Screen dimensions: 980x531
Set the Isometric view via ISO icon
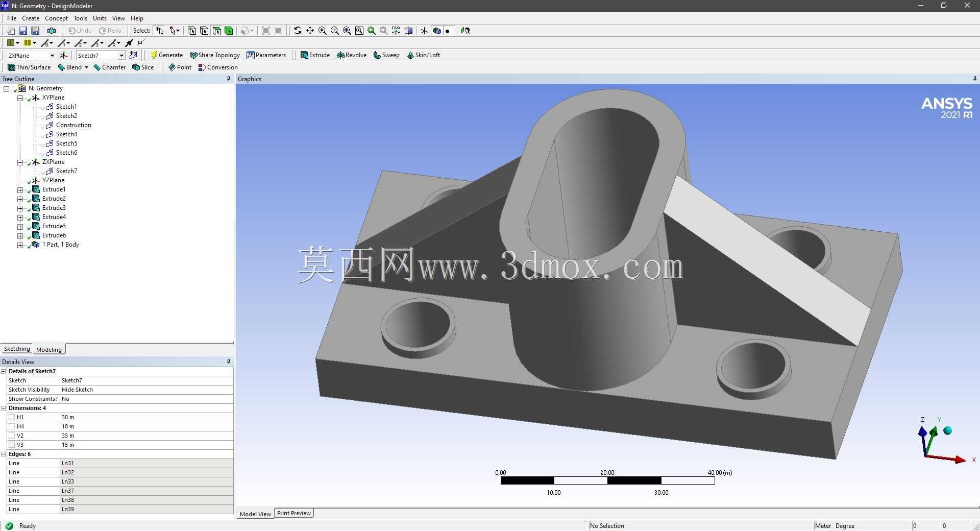click(x=396, y=31)
